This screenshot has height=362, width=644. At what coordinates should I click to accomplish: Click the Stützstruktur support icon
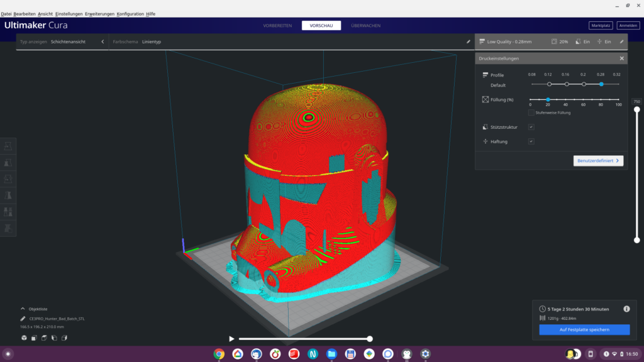pyautogui.click(x=486, y=127)
